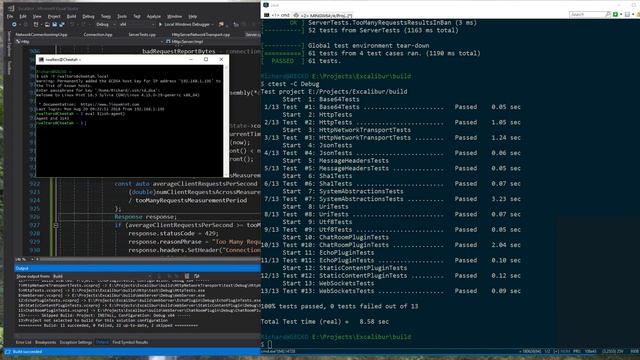Switch to the HttpServerNetworkTransport.cpp editor tab

pos(200,35)
